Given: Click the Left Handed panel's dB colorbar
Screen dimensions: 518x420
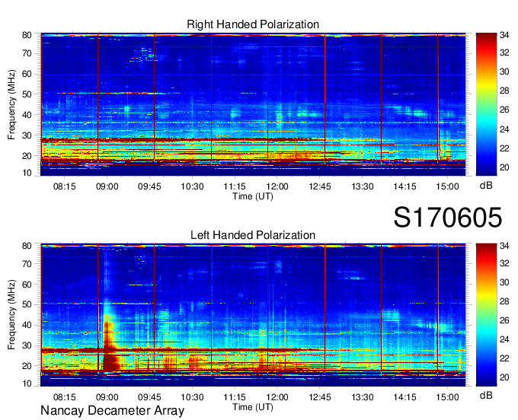Looking at the screenshot, I should click(x=486, y=315).
